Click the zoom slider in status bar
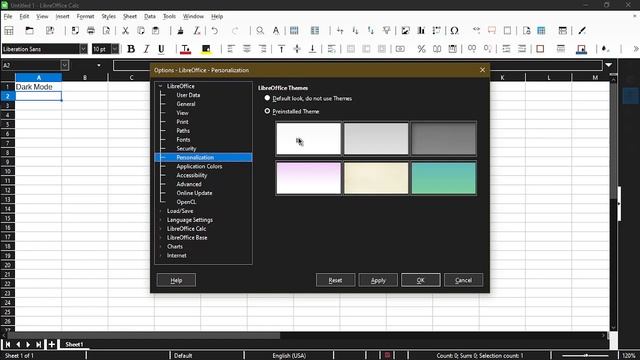Viewport: 640px width, 360px height. (x=586, y=356)
